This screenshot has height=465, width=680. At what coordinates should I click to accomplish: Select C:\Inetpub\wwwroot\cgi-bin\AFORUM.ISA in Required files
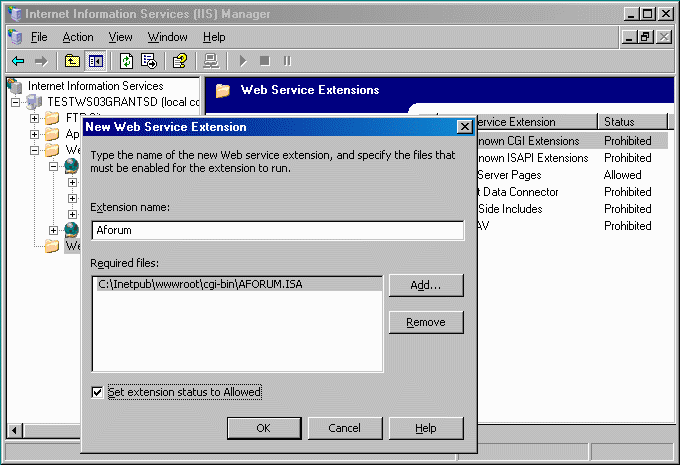[238, 284]
